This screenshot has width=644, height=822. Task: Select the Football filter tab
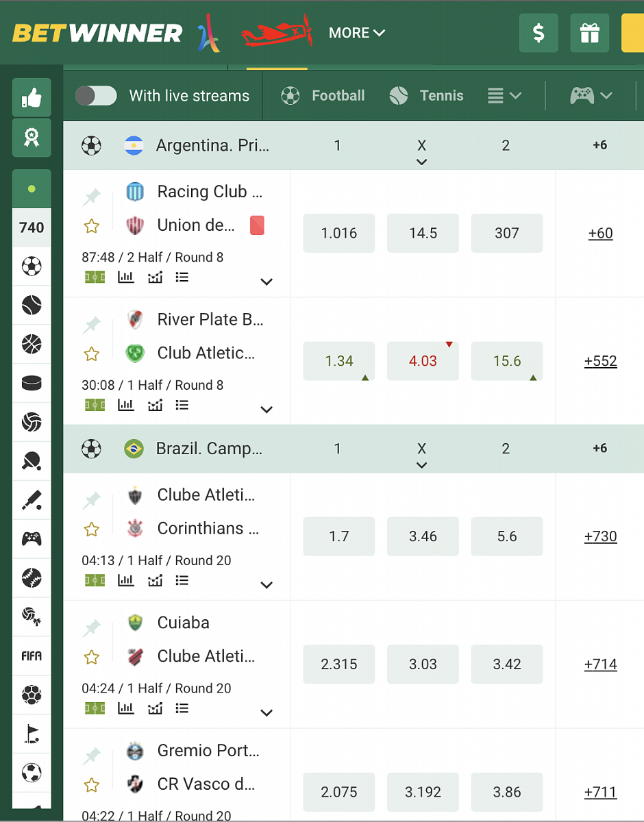pos(323,96)
